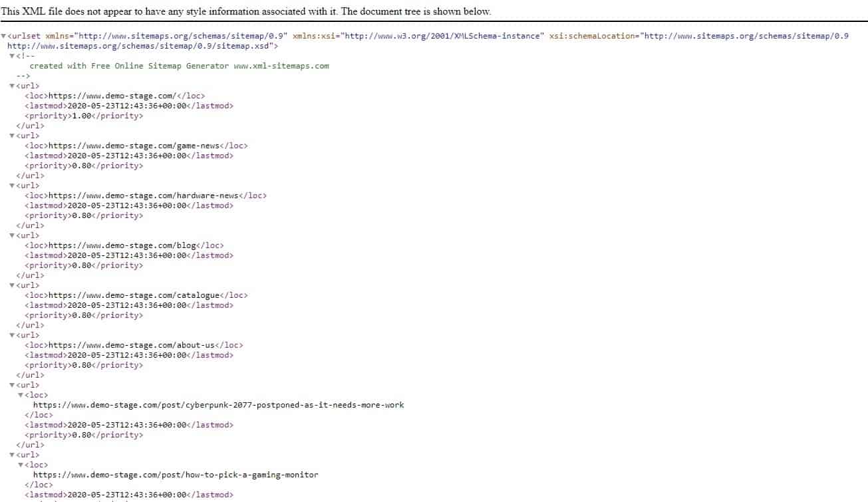Collapse the XML comment node triangle
Viewport: 868px width, 502px height.
[x=12, y=56]
